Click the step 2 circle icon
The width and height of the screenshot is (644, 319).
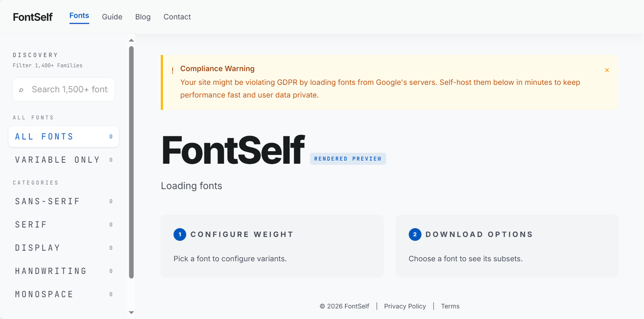[415, 234]
